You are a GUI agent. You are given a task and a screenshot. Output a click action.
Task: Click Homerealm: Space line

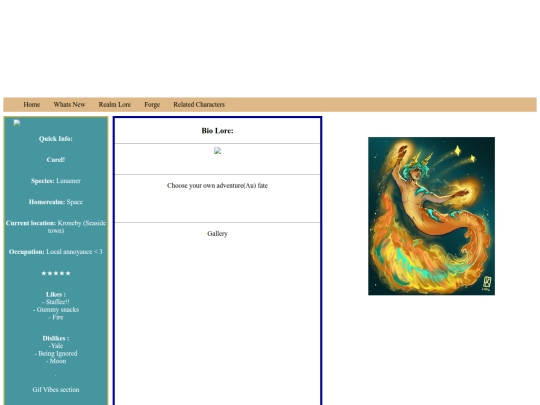pyautogui.click(x=55, y=202)
